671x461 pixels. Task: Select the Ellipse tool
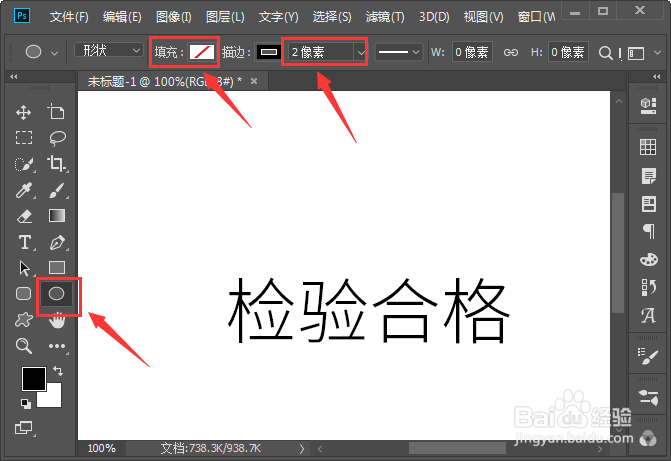tap(56, 294)
